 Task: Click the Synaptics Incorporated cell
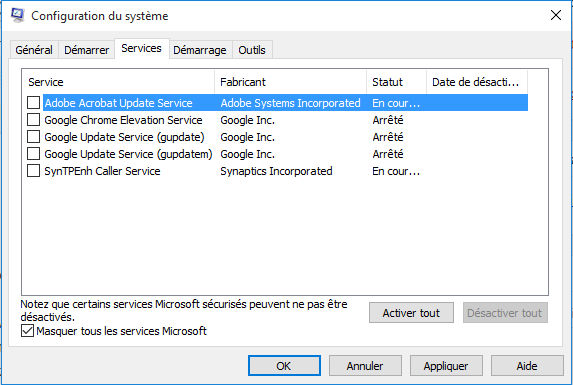tap(276, 171)
